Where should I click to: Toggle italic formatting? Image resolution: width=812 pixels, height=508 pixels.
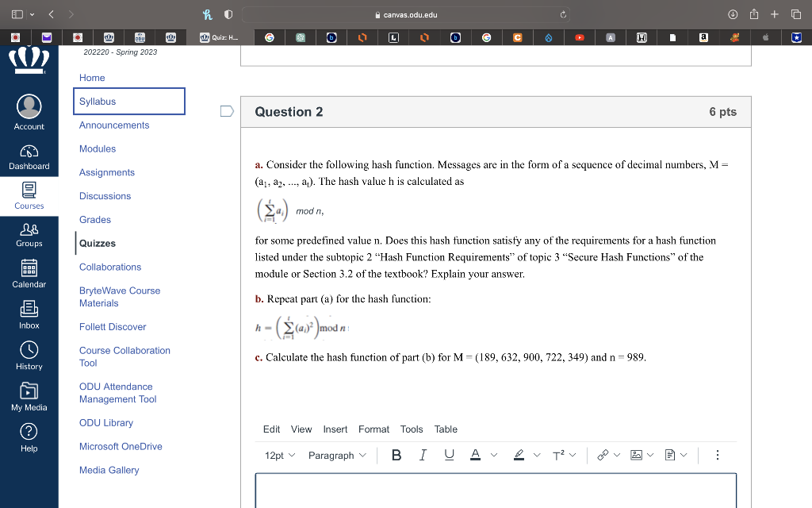pyautogui.click(x=423, y=455)
